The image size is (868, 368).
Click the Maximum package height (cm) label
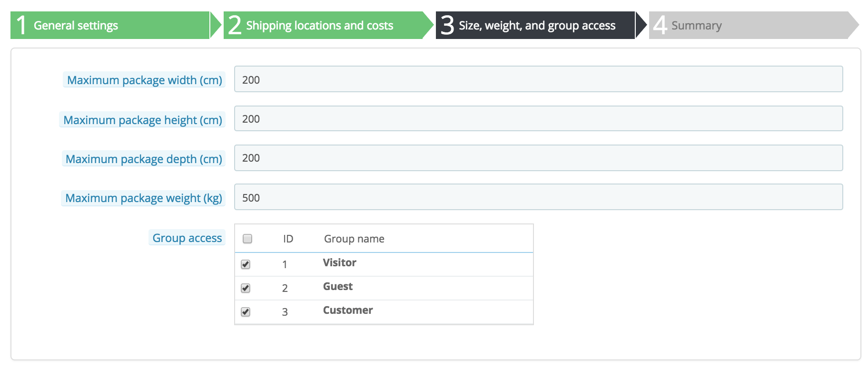point(142,120)
